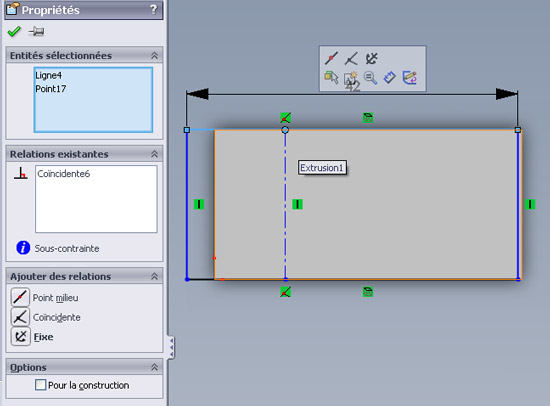Screen dimensions: 550x406
Task: Collapse Entités sélectionnées section
Action: [154, 55]
